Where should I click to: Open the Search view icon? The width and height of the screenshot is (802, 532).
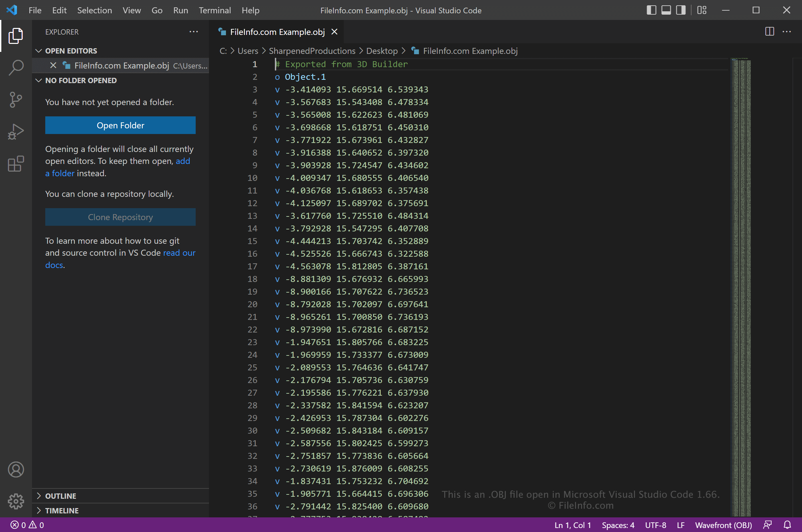tap(16, 68)
